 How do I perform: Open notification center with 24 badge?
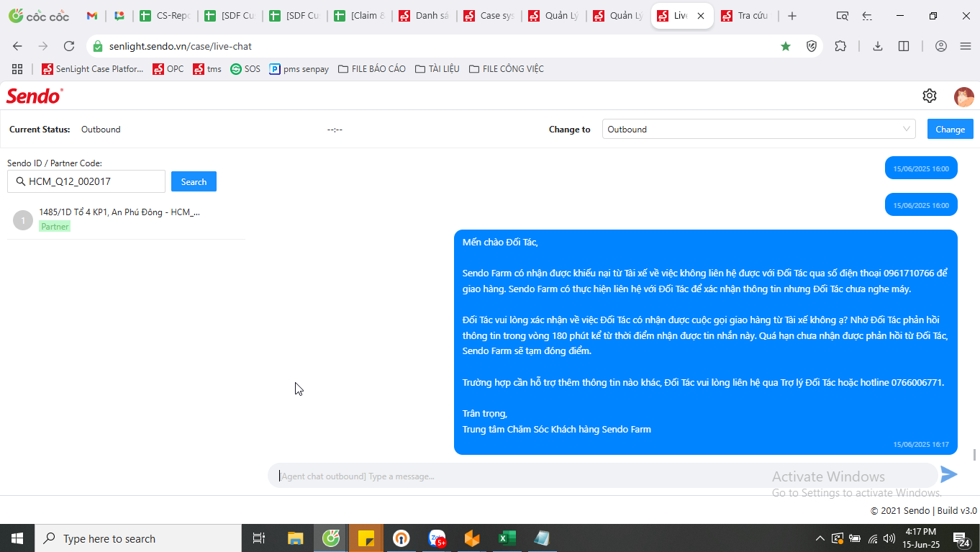pyautogui.click(x=962, y=538)
